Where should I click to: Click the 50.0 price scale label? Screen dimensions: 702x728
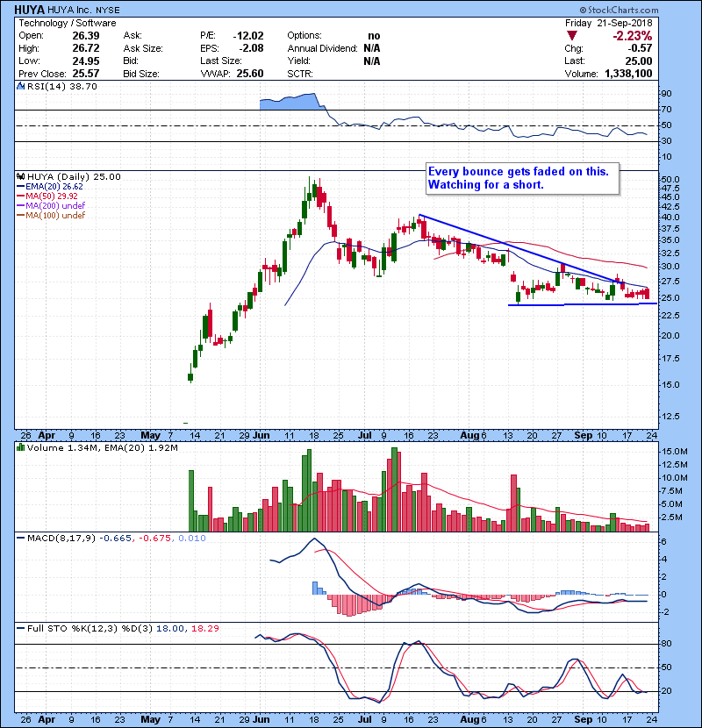[670, 179]
